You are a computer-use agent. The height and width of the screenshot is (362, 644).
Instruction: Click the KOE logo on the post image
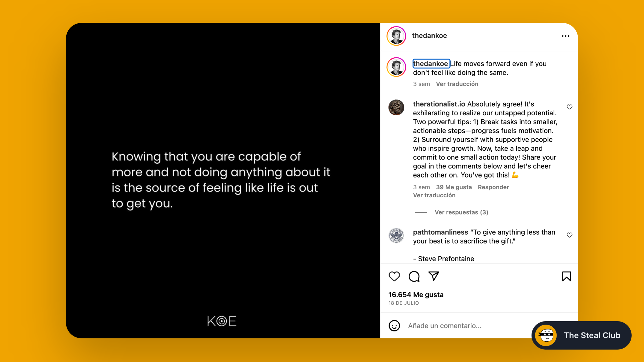tap(222, 321)
